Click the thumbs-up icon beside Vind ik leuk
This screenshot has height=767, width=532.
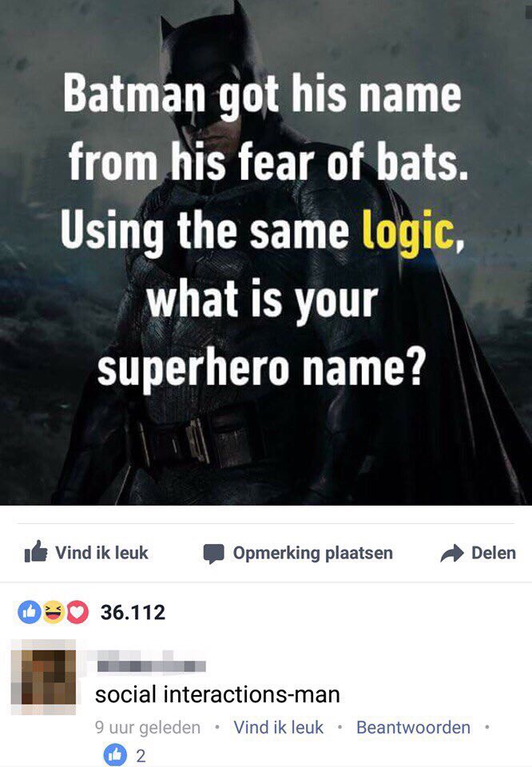tap(36, 552)
